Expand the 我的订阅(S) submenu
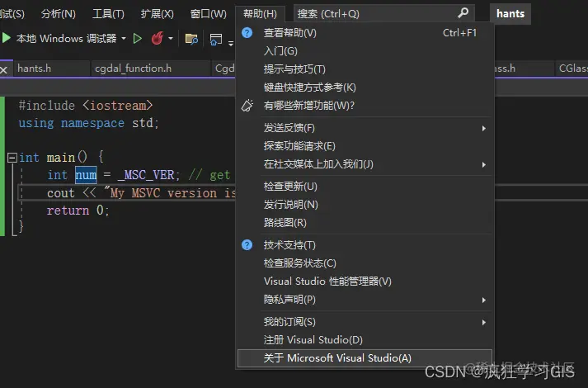The width and height of the screenshot is (588, 388). [x=365, y=322]
